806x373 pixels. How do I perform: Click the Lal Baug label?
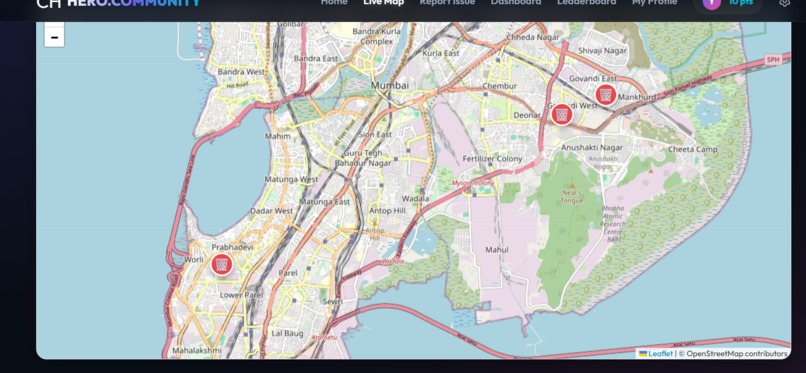point(287,333)
